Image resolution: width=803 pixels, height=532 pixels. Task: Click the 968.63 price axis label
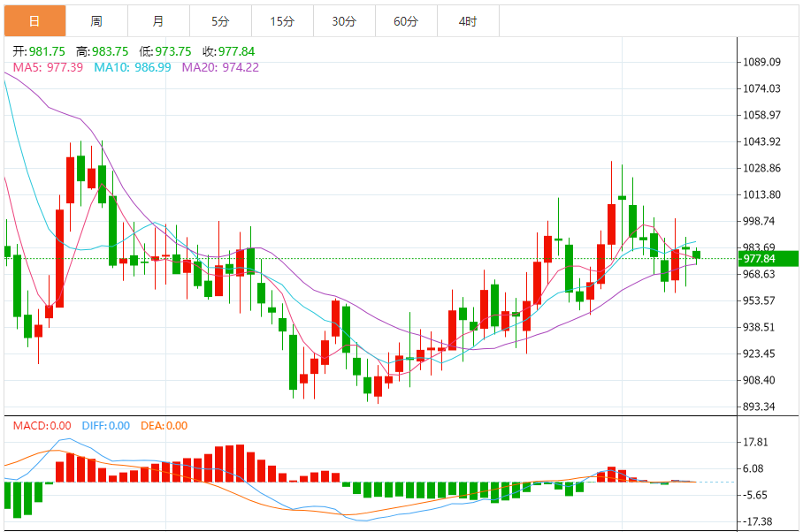(759, 274)
